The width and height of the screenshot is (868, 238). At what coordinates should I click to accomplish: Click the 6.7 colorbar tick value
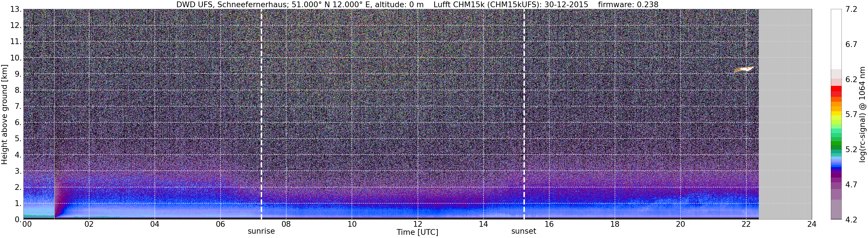click(851, 44)
